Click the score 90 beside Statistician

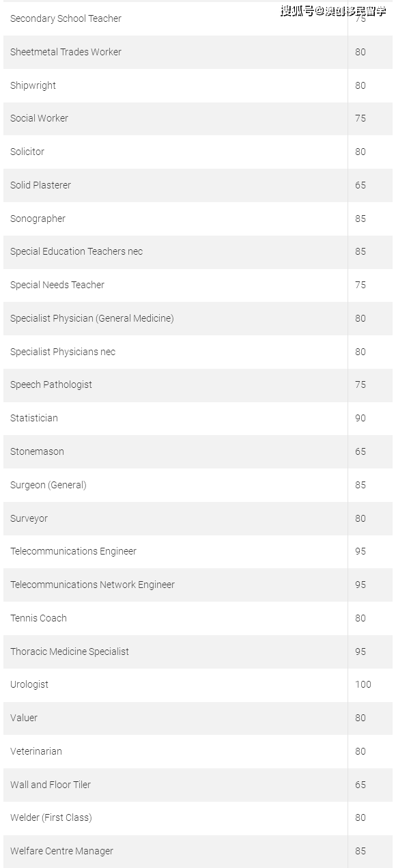click(x=360, y=418)
